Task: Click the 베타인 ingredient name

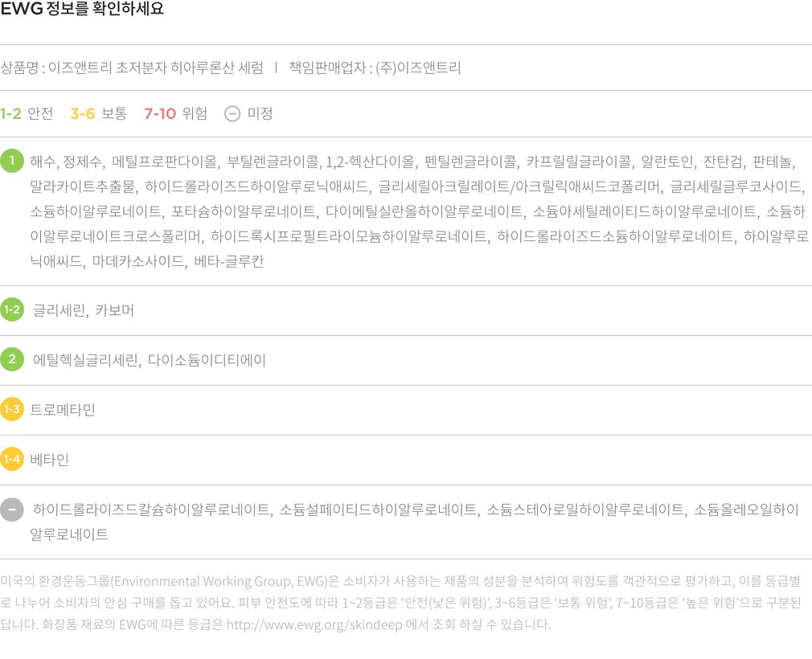Action: (x=50, y=460)
